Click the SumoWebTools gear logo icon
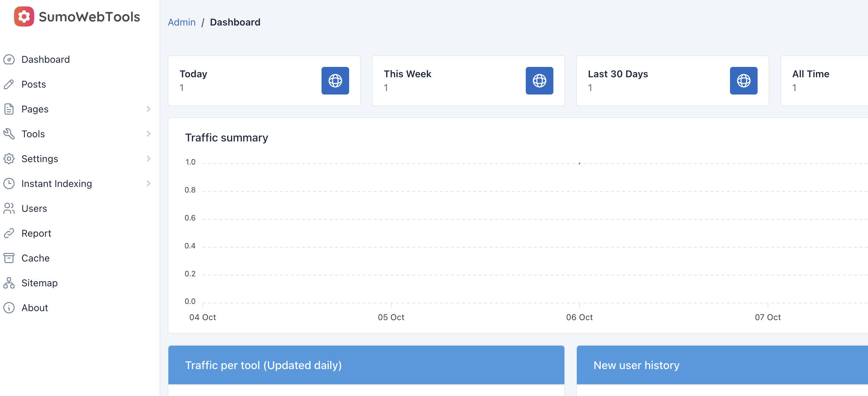 tap(24, 17)
